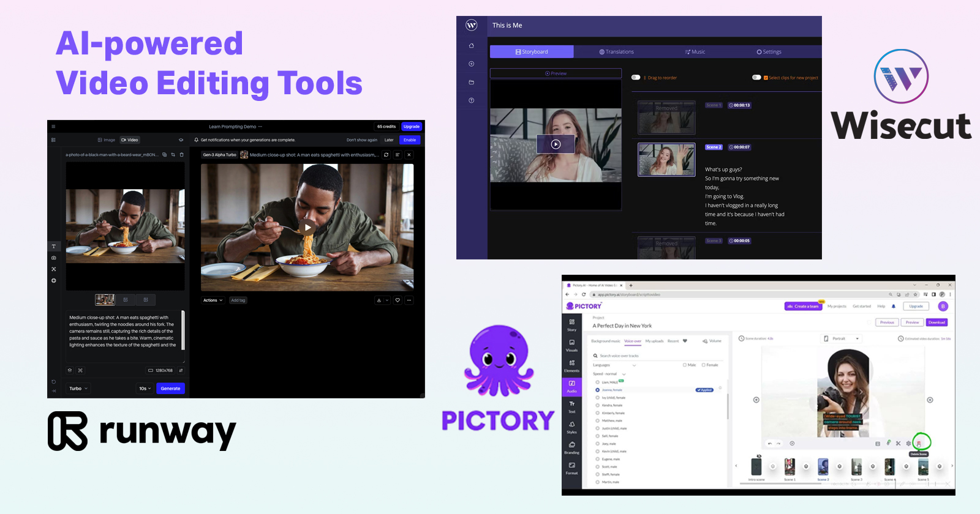Open Audio panel in Pictory sidebar
The height and width of the screenshot is (514, 980).
pyautogui.click(x=571, y=386)
